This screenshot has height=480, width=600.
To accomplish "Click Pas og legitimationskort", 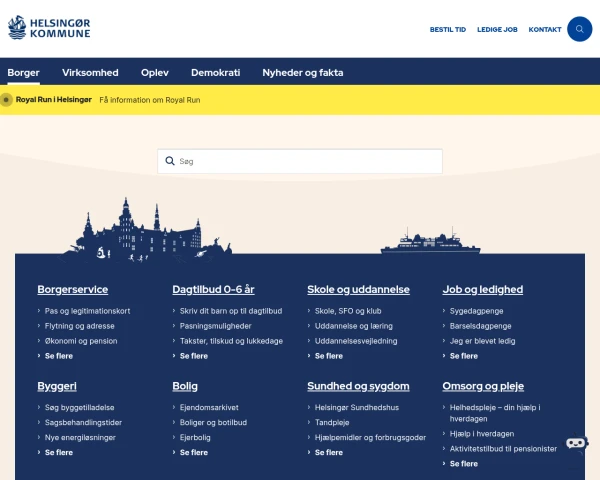I will (87, 311).
